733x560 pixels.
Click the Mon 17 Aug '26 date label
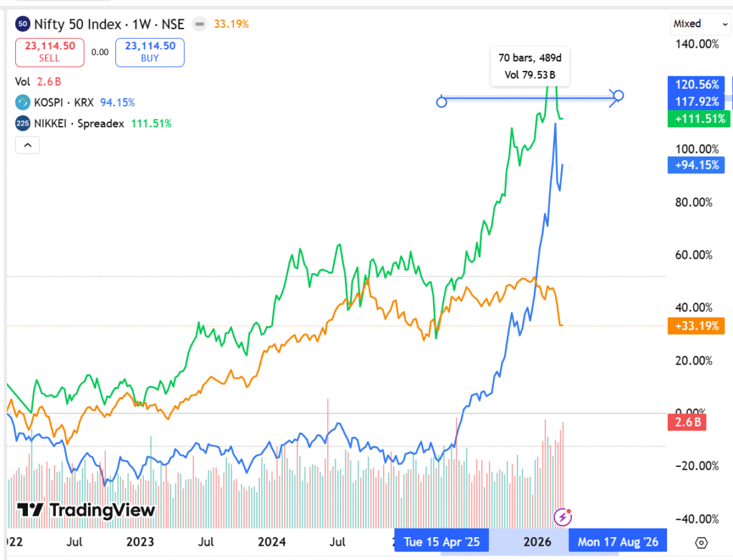coord(617,541)
